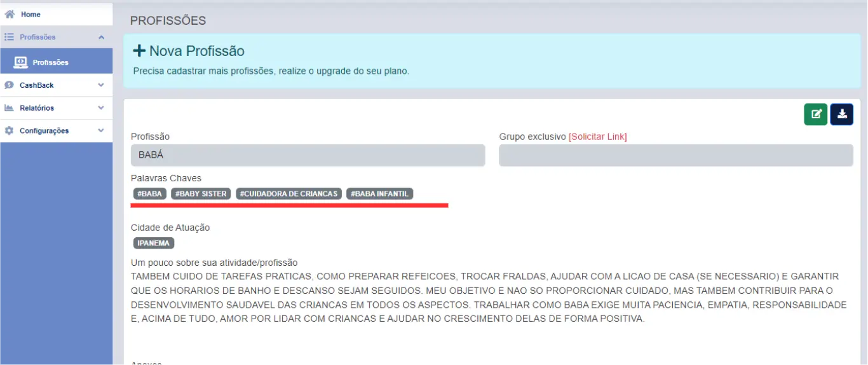The width and height of the screenshot is (868, 365).
Task: Click the 'Um pouco sobre sua atividade/profissão' label
Action: click(x=214, y=263)
